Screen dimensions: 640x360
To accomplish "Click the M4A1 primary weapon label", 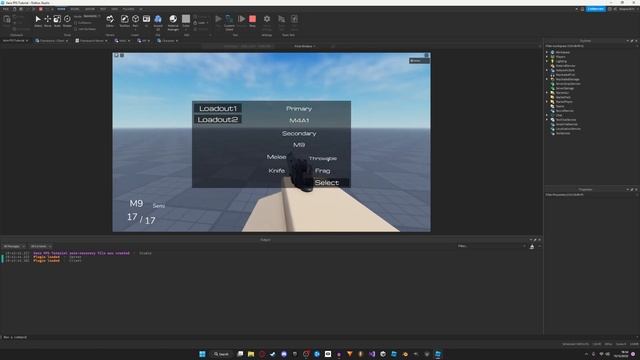I will click(x=299, y=120).
